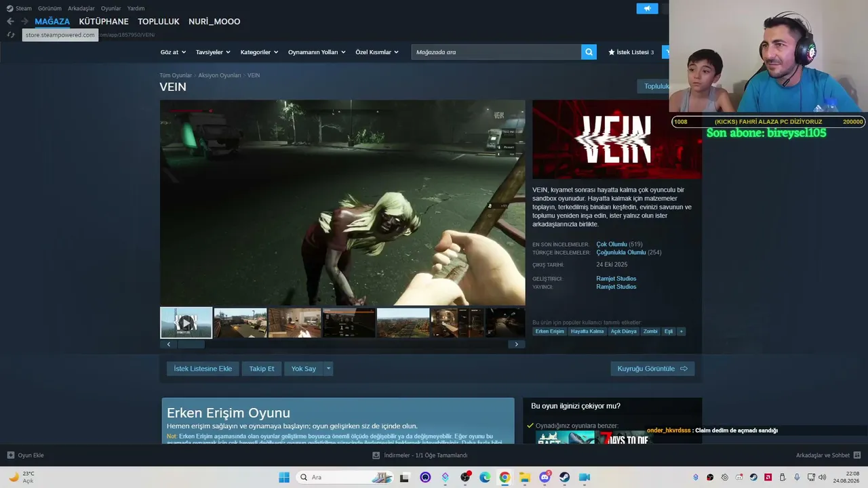Open the NURİ_MOOO profile tab
Screen dimensions: 868x488
(214, 22)
